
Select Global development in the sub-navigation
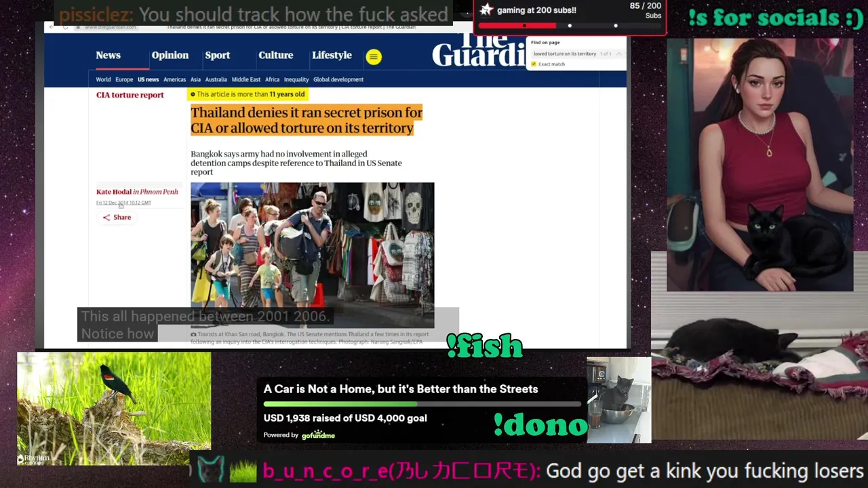pyautogui.click(x=338, y=79)
